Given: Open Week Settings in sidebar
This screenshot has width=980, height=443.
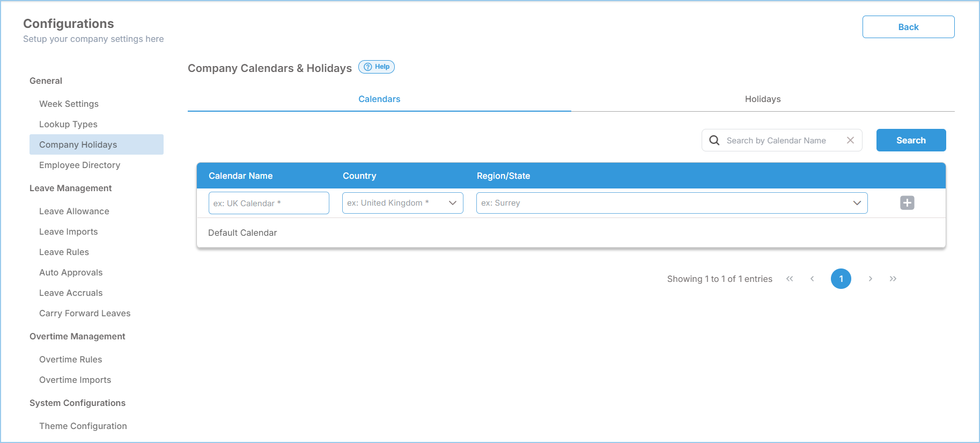Looking at the screenshot, I should [x=69, y=104].
